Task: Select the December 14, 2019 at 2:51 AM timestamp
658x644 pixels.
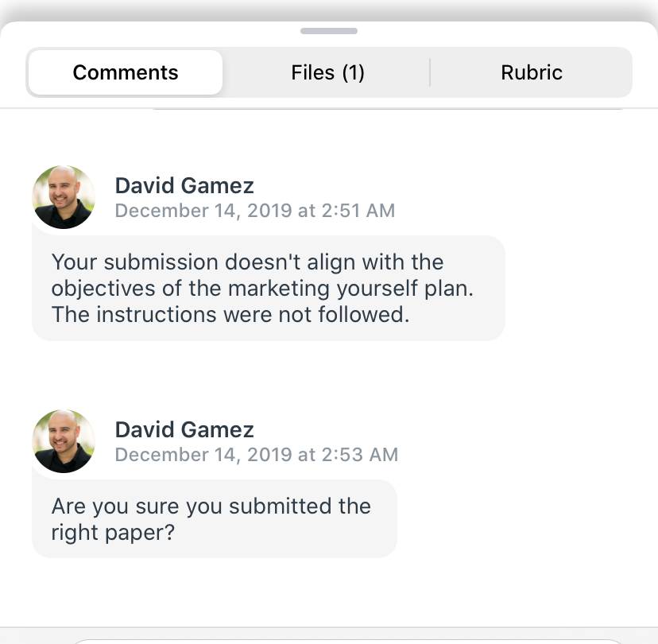Action: pyautogui.click(x=255, y=211)
